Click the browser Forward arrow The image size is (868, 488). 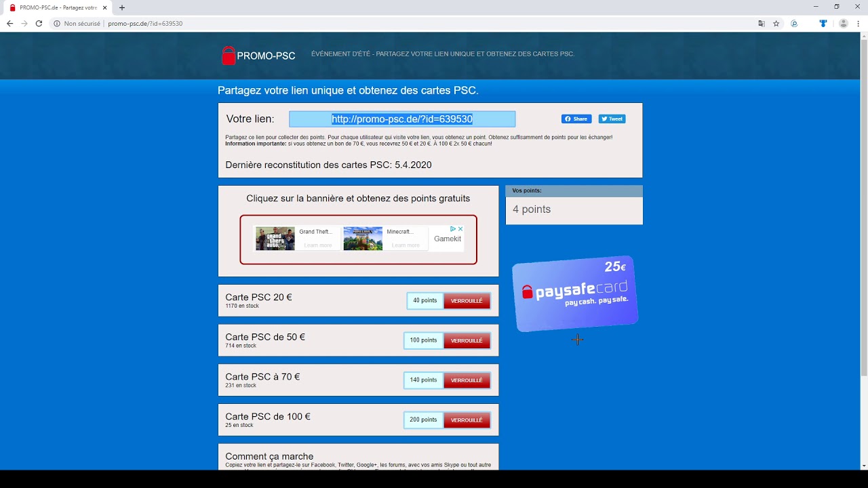(x=24, y=23)
